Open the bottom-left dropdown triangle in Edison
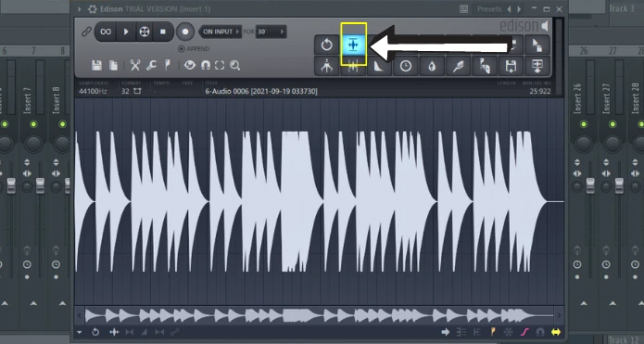 point(80,332)
